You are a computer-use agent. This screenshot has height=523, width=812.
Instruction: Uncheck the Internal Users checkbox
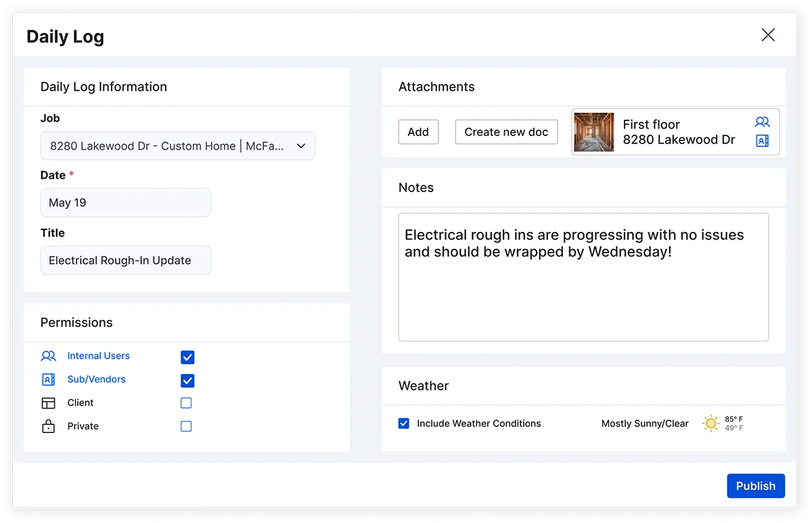pos(187,357)
